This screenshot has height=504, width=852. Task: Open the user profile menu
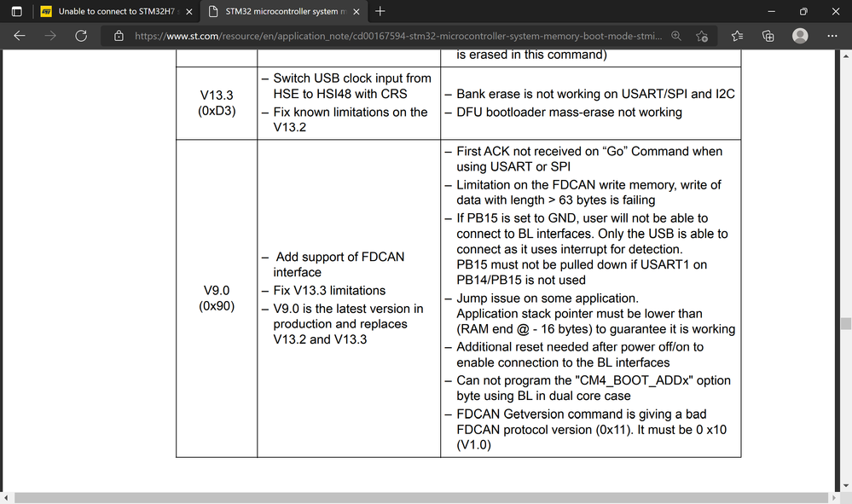(800, 36)
